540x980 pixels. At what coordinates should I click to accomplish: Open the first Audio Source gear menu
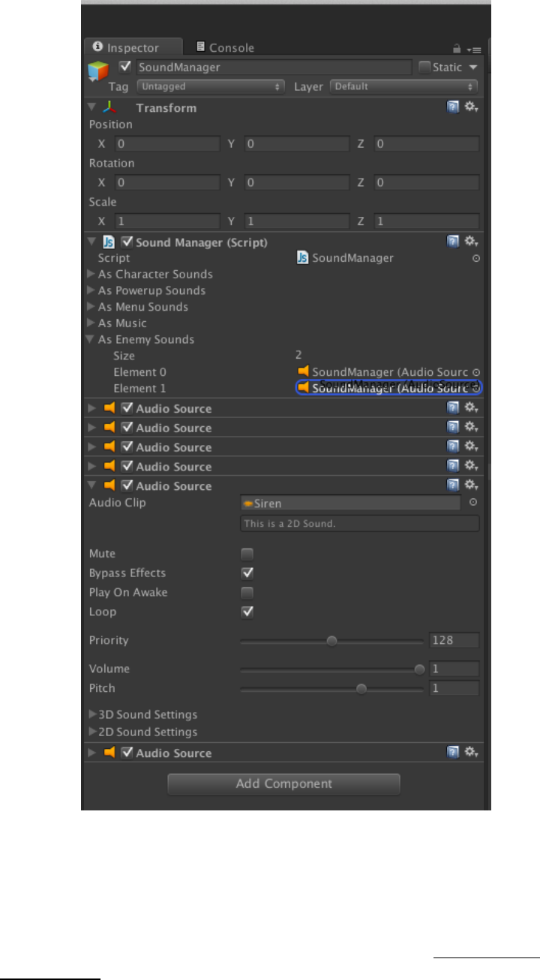(x=472, y=407)
